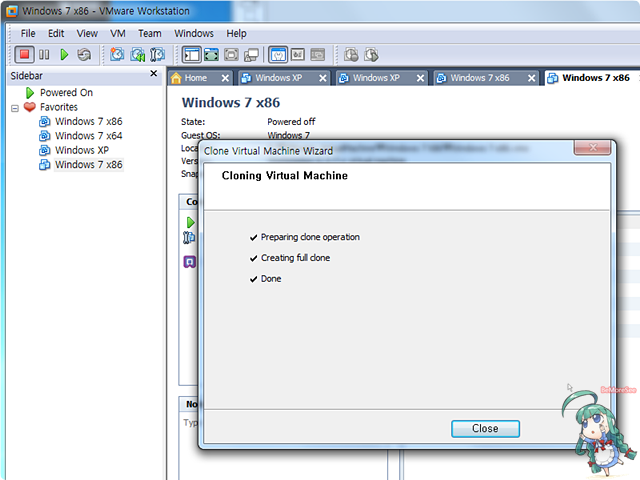Click the 'Powered off' state value
This screenshot has width=640, height=480.
tap(291, 122)
